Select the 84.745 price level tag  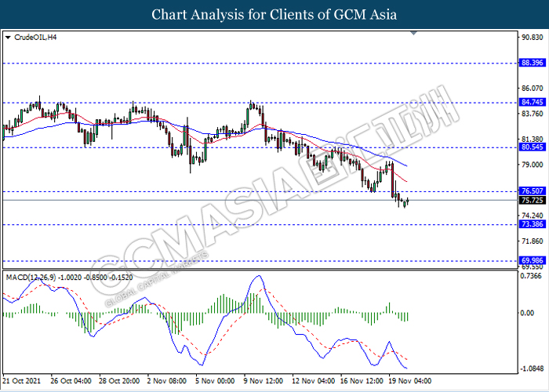(x=530, y=103)
